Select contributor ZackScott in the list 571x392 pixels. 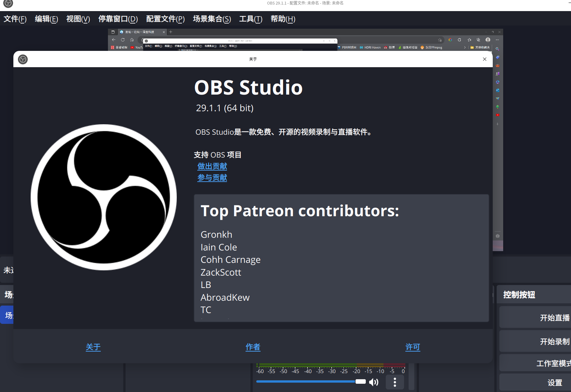(221, 272)
